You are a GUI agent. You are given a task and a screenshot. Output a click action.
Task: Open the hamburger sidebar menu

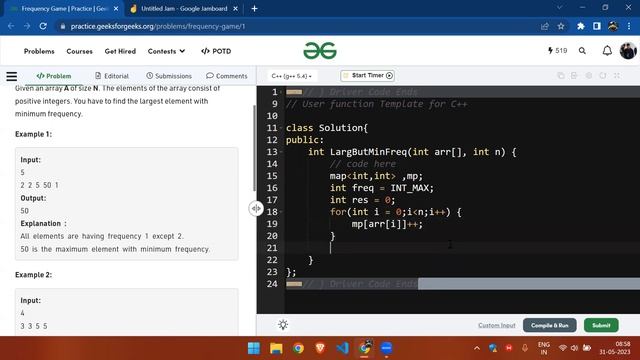pos(12,76)
